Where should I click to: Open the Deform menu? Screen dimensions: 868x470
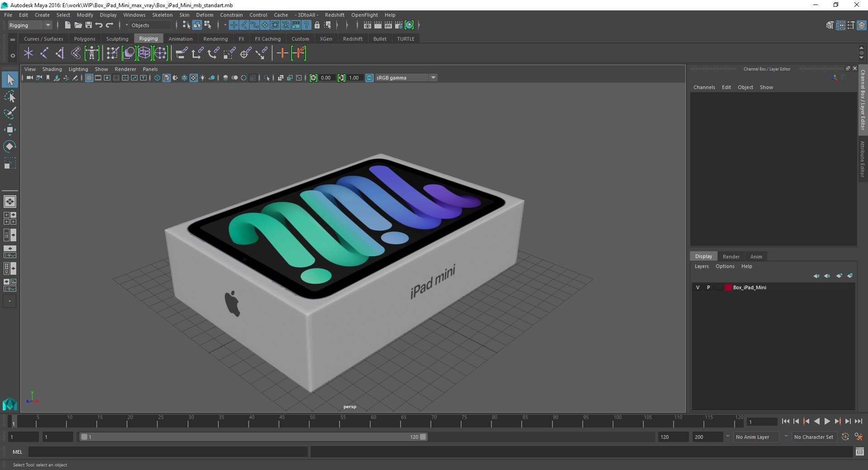coord(204,15)
